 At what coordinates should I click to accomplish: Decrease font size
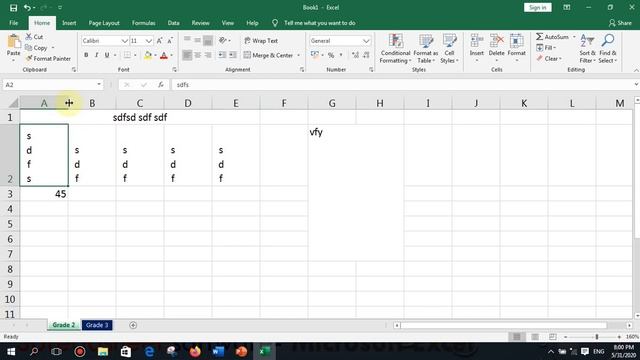pyautogui.click(x=170, y=40)
